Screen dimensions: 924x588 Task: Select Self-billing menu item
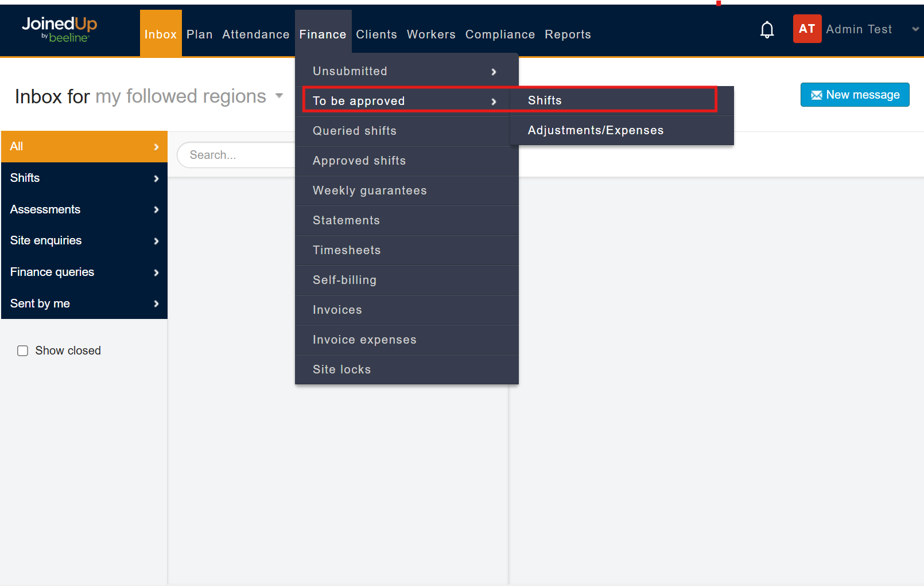coord(407,280)
